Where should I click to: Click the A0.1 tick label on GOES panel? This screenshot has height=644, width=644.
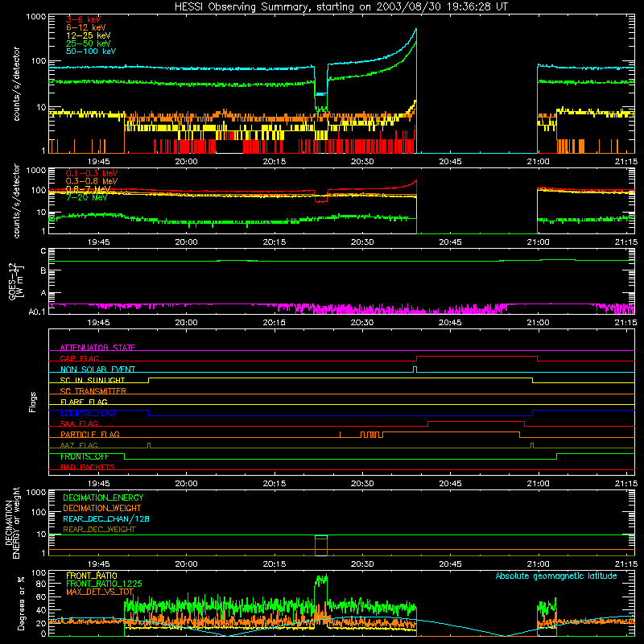click(37, 312)
